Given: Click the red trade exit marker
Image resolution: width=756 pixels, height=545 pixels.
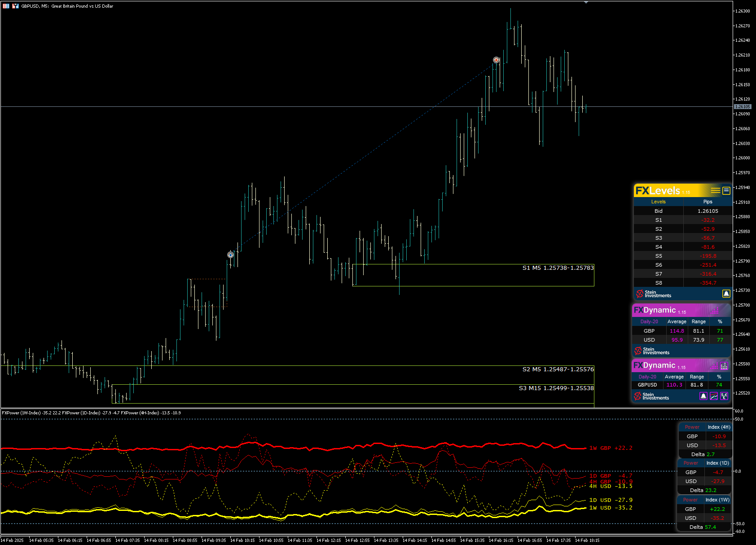Looking at the screenshot, I should click(x=496, y=60).
